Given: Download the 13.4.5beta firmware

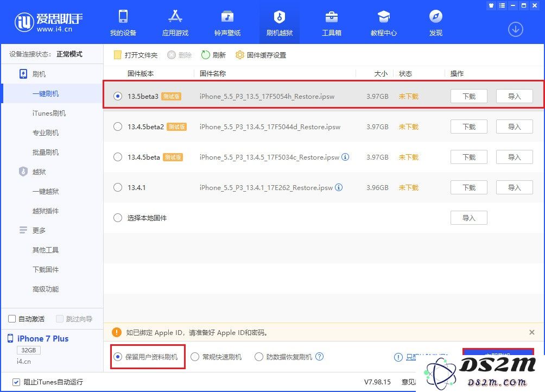Looking at the screenshot, I should tap(469, 157).
